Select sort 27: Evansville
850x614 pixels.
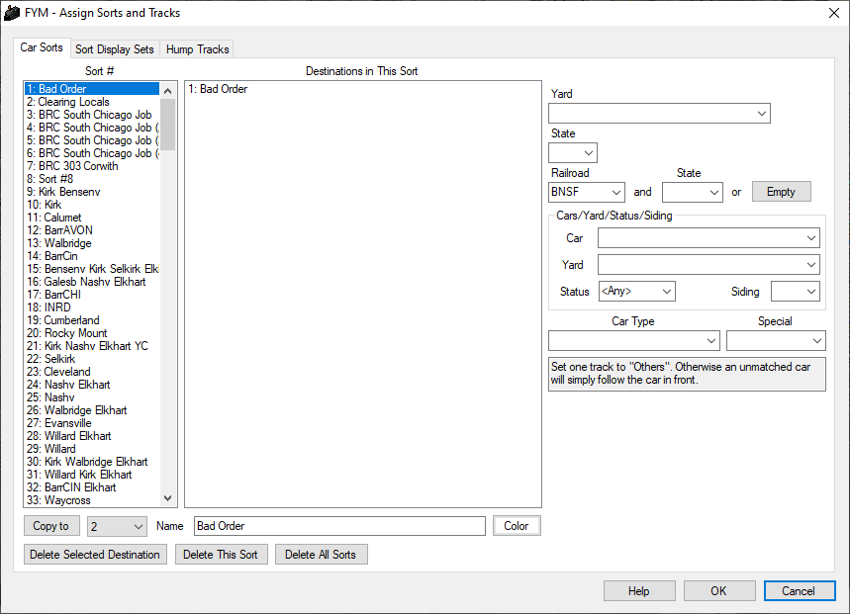point(92,423)
